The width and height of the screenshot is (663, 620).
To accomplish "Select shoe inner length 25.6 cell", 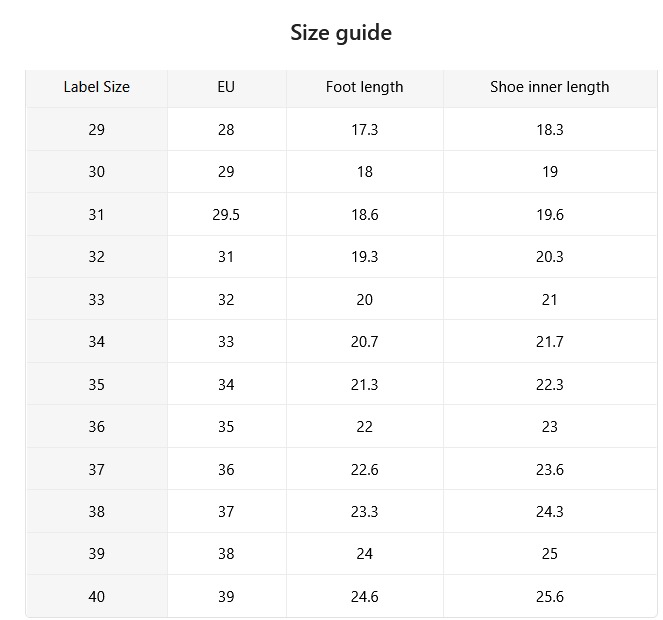I will (x=550, y=597).
